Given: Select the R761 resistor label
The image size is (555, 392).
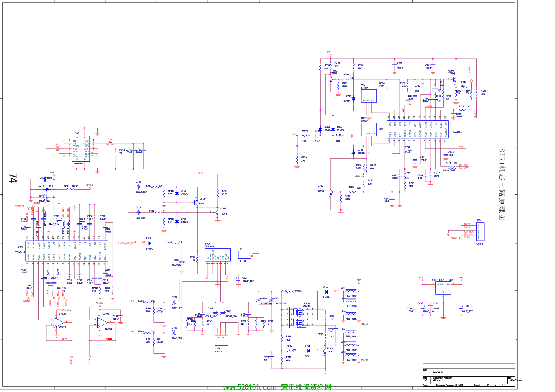Looking at the screenshot, I should click(67, 185).
